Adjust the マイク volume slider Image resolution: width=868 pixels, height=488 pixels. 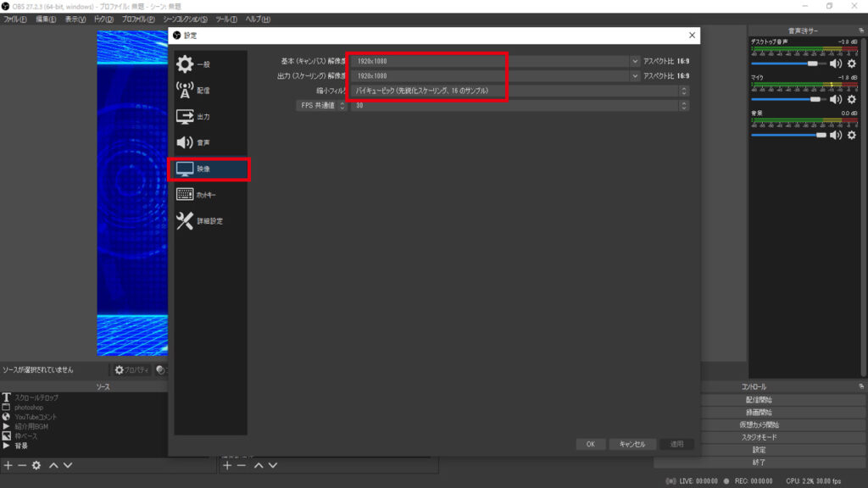point(814,99)
